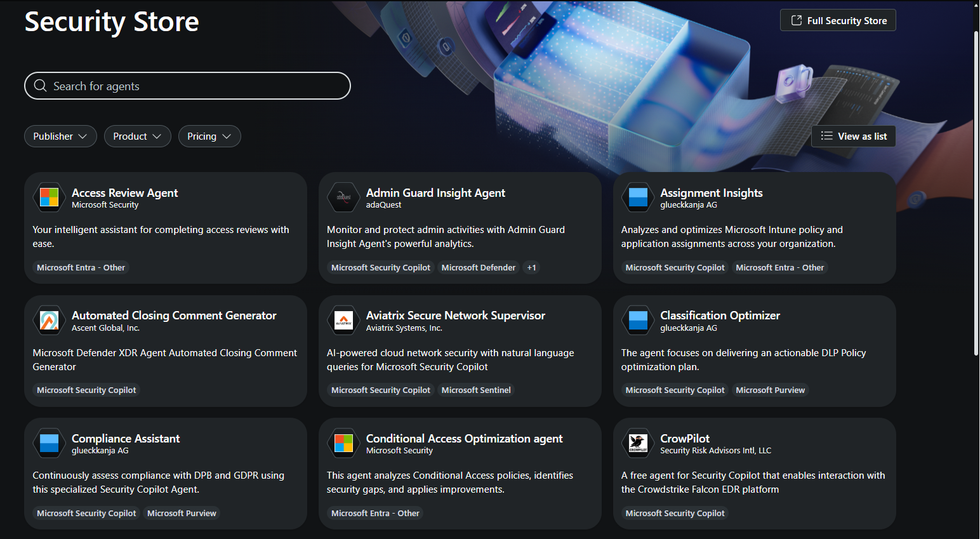Click the magnifier icon in the search box
Screen dimensions: 980x539
40,86
